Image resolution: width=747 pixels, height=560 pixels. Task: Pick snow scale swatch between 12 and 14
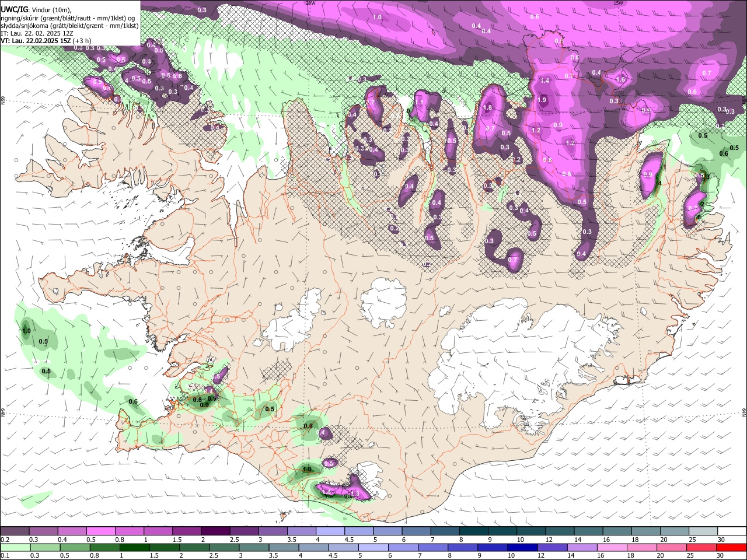(x=560, y=531)
